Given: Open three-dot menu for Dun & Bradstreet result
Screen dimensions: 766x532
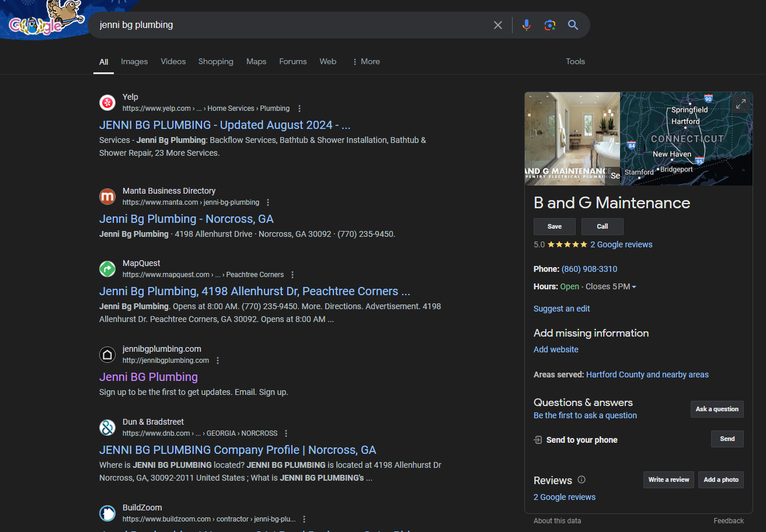Looking at the screenshot, I should coord(286,433).
